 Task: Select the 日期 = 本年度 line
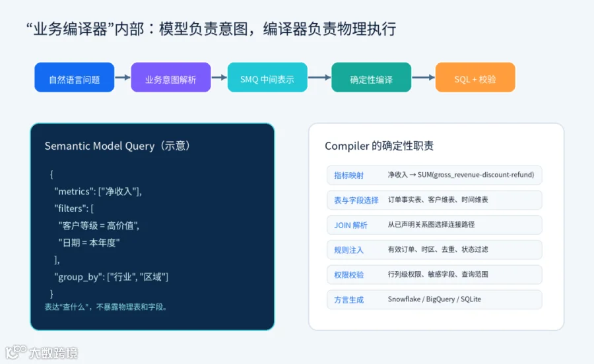point(89,243)
